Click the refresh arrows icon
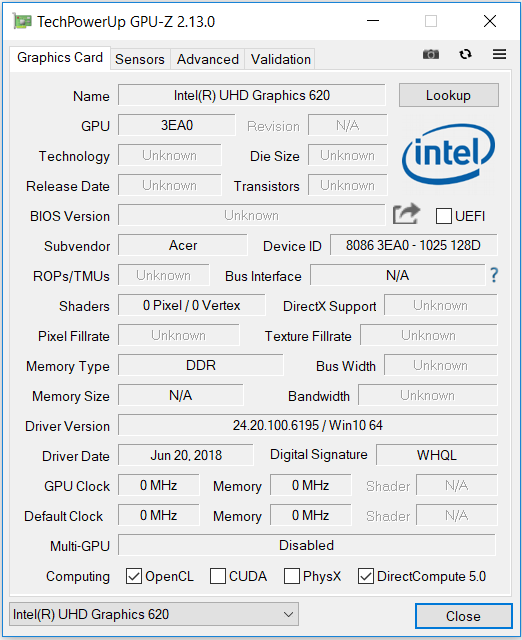This screenshot has width=522, height=640. 465,54
